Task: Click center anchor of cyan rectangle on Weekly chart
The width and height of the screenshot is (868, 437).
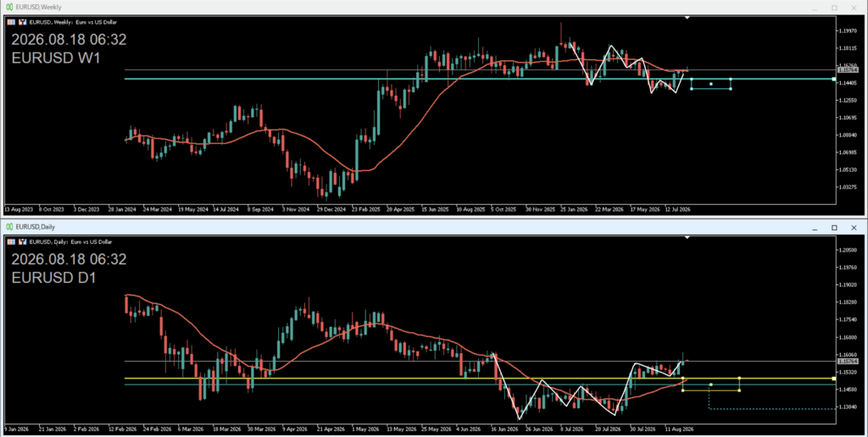Action: 711,84
